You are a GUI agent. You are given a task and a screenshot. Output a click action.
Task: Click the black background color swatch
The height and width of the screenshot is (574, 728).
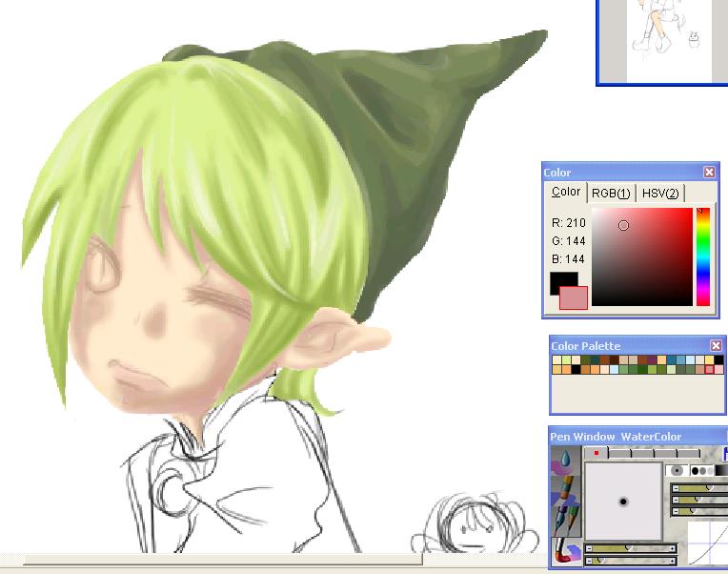[x=561, y=280]
